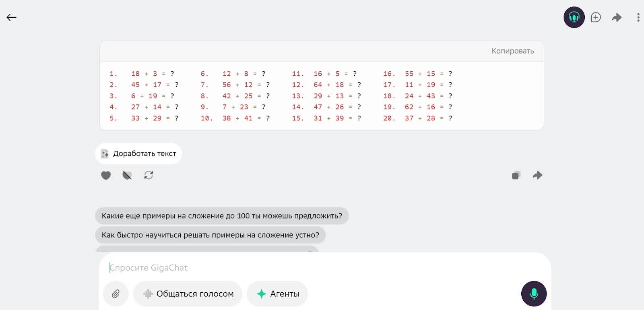
Task: Copy the code block with Копировать
Action: [512, 51]
